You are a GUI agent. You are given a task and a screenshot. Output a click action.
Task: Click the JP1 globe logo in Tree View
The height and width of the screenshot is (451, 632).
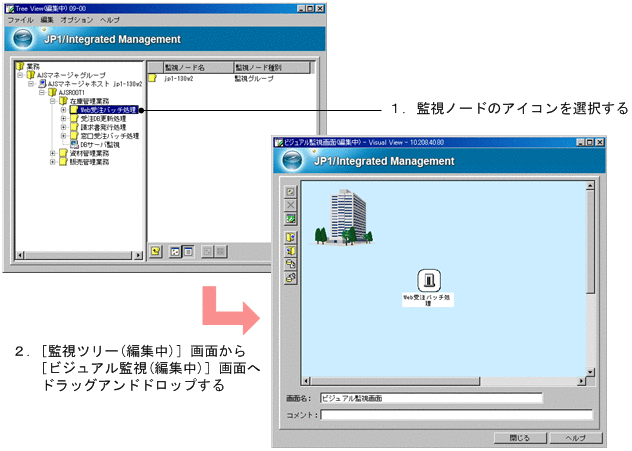(x=23, y=39)
